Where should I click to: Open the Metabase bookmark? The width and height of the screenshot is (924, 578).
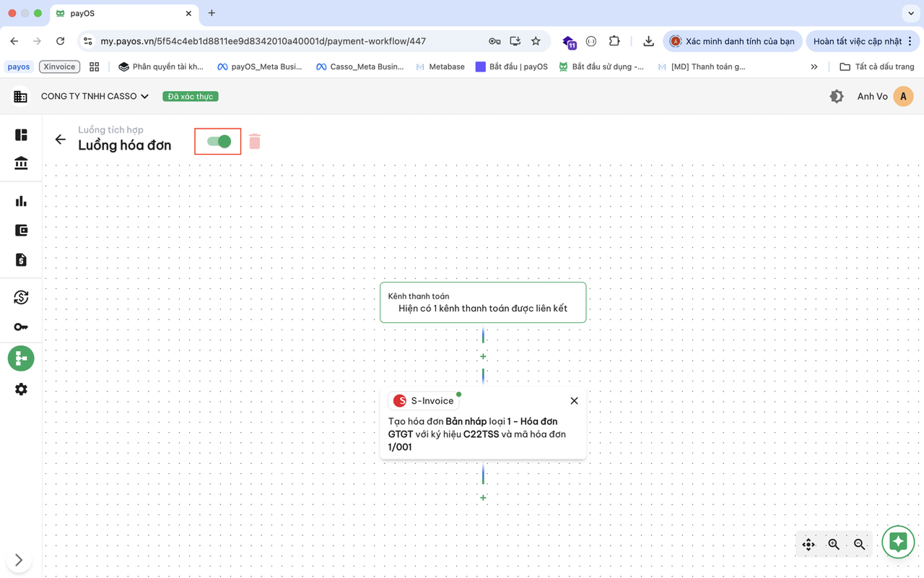[x=440, y=66]
